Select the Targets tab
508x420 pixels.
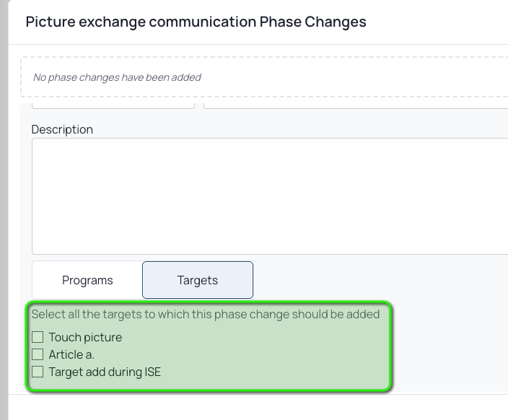(198, 280)
